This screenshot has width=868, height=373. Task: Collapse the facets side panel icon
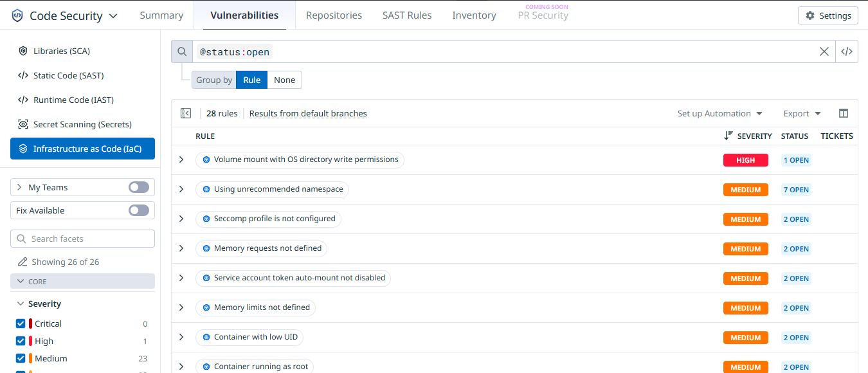point(186,113)
